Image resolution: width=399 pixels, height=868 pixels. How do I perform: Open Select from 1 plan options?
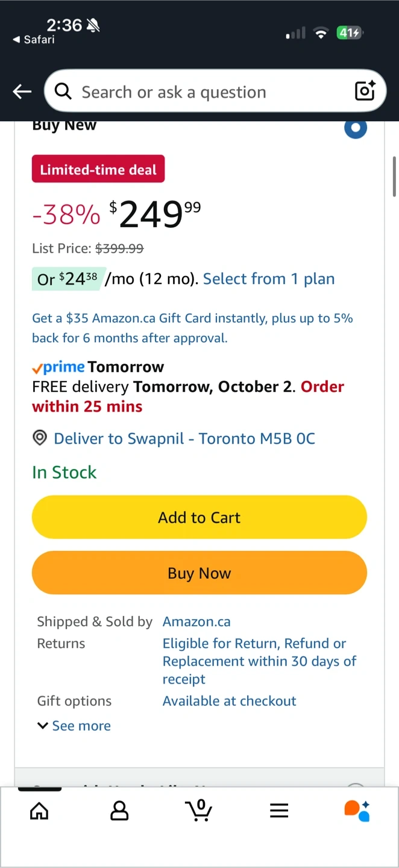(x=269, y=279)
